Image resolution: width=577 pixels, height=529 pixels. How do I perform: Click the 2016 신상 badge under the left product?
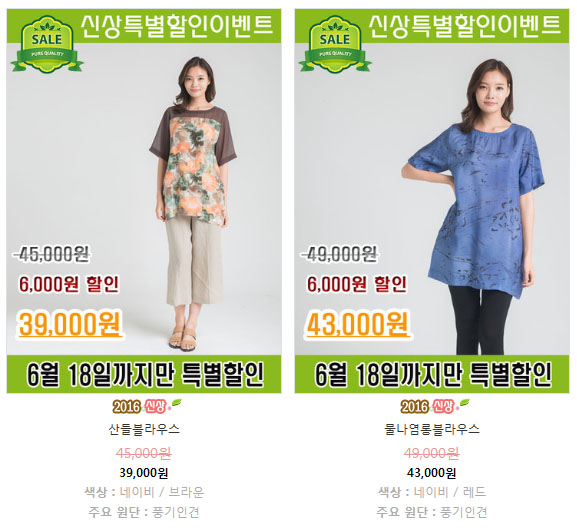pos(147,406)
